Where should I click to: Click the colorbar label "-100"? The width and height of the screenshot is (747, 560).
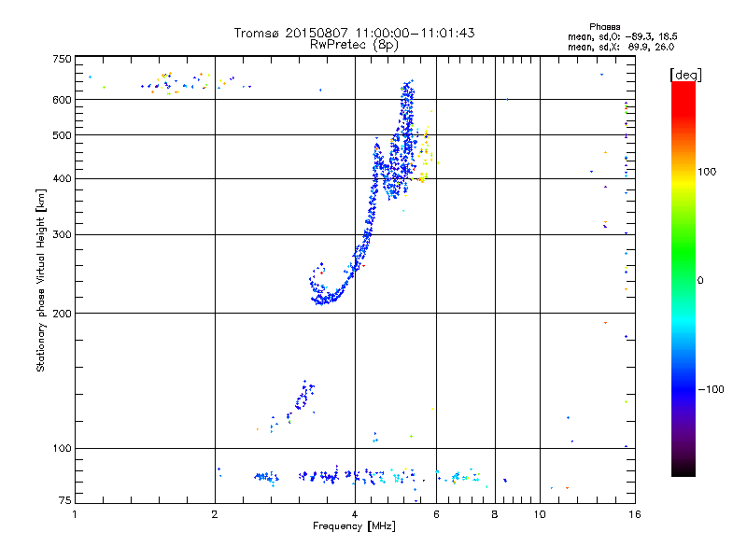(711, 389)
